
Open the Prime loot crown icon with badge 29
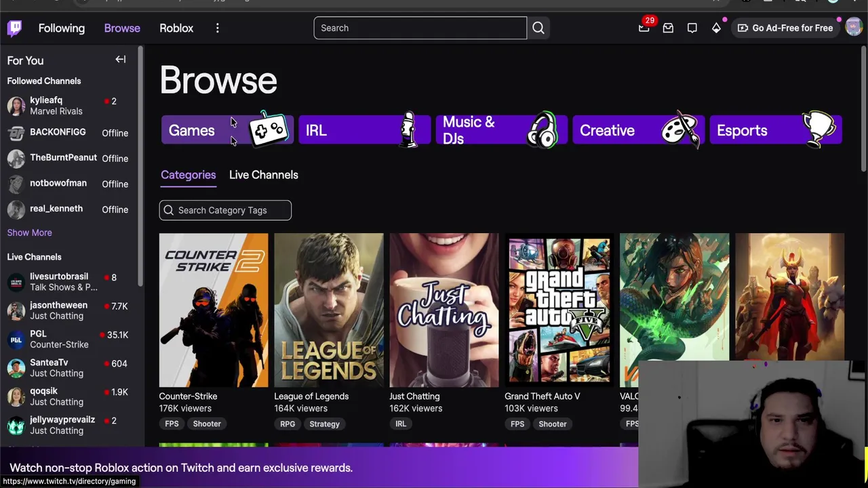pos(644,28)
